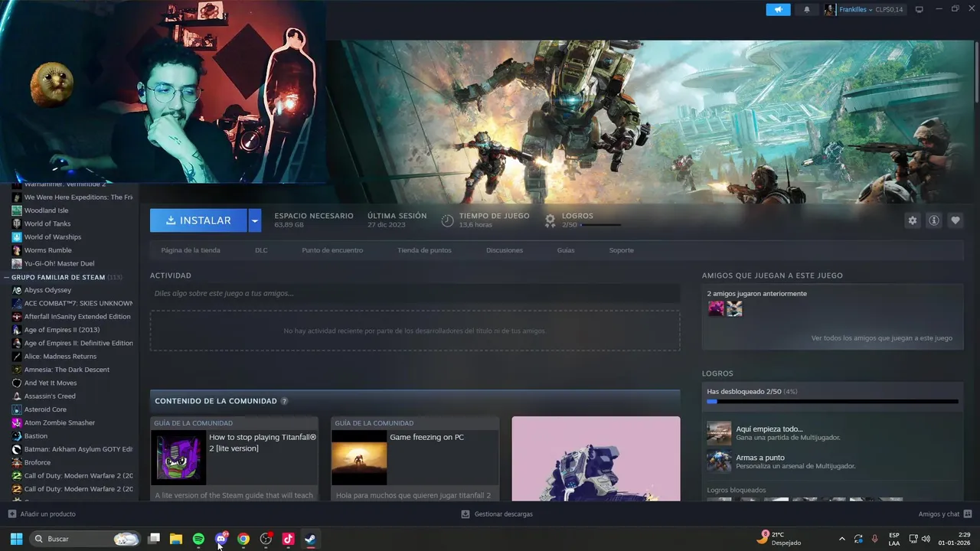Open TikTok from the taskbar
The height and width of the screenshot is (551, 980).
pyautogui.click(x=288, y=539)
